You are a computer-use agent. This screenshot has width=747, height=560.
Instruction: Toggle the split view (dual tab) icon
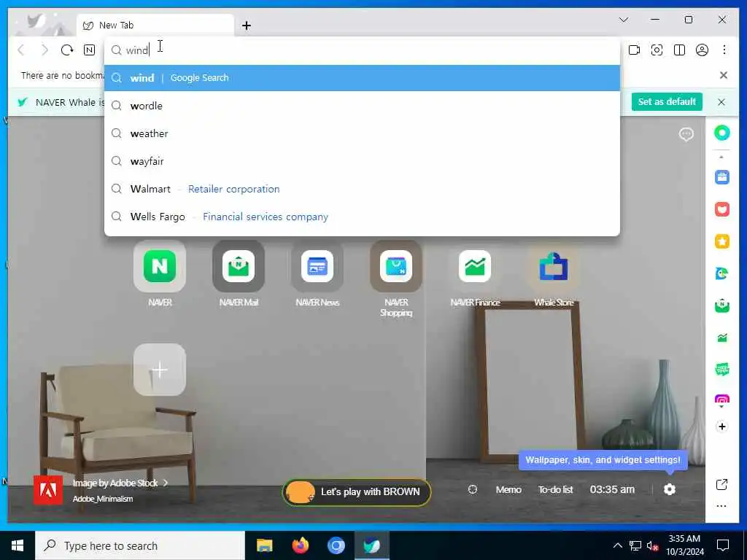(x=679, y=50)
